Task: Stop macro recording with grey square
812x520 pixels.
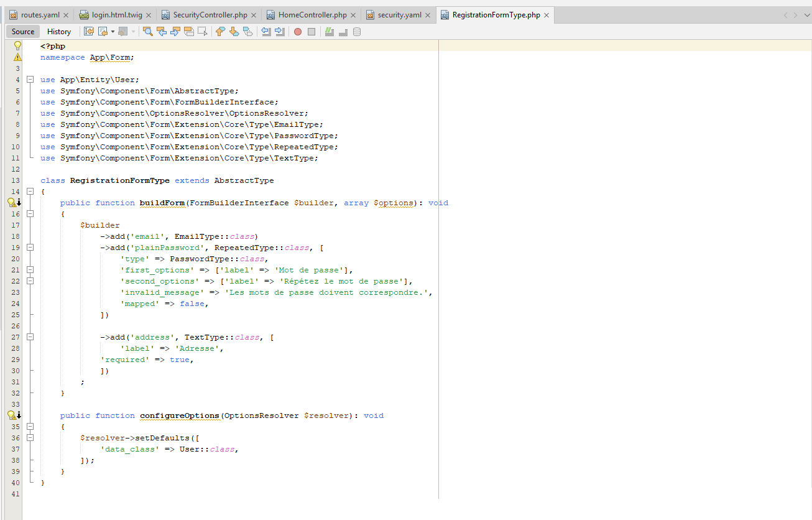Action: 311,32
